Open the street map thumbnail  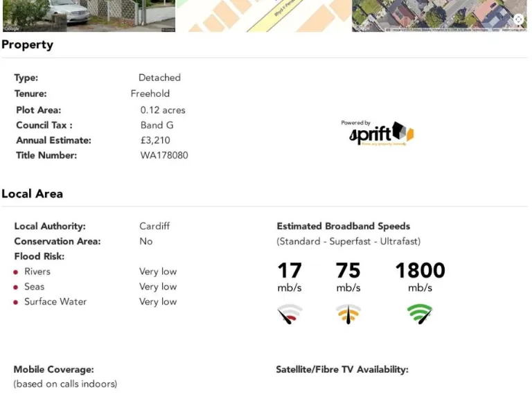pyautogui.click(x=263, y=15)
